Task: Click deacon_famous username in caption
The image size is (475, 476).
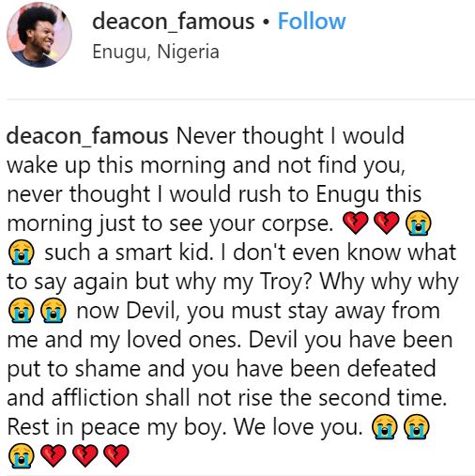Action: (x=87, y=136)
